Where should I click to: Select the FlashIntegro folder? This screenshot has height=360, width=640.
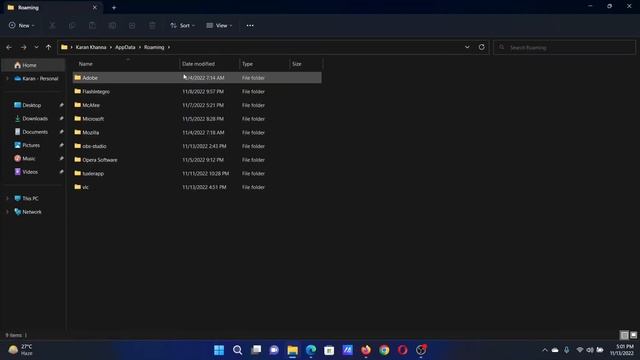[197, 91]
